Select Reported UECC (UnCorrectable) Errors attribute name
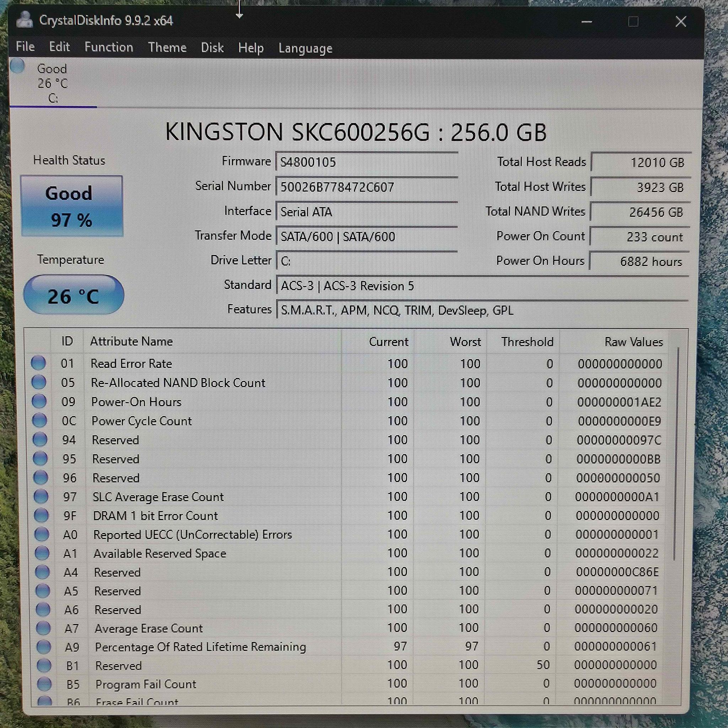The height and width of the screenshot is (728, 728). tap(193, 535)
